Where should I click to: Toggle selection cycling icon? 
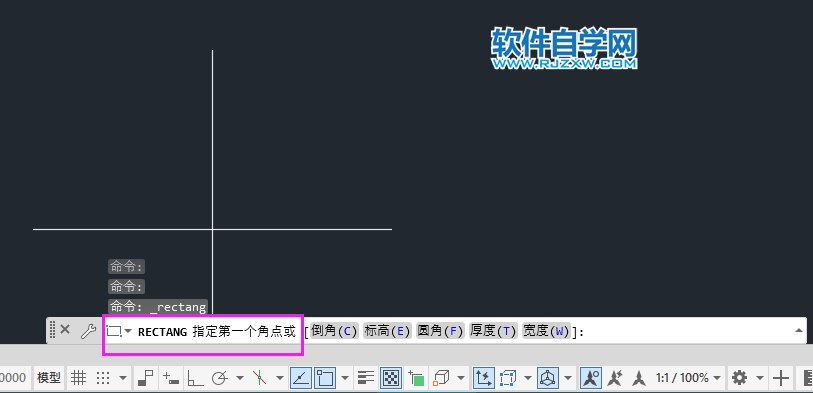(416, 378)
